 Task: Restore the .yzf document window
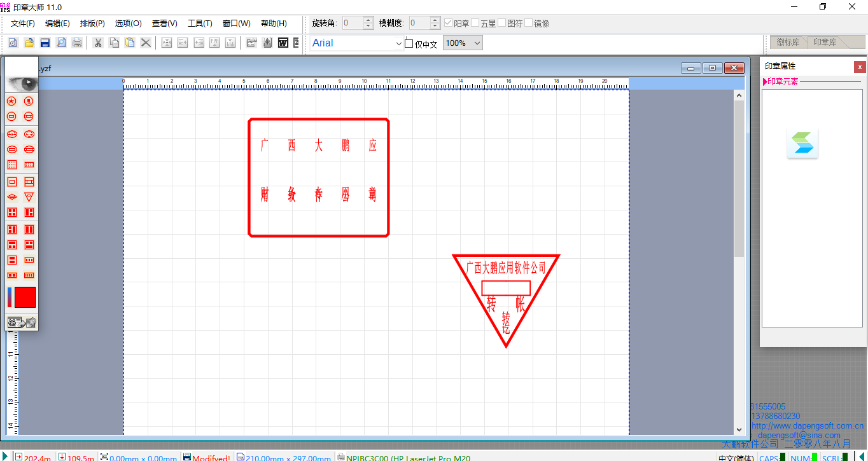point(712,68)
